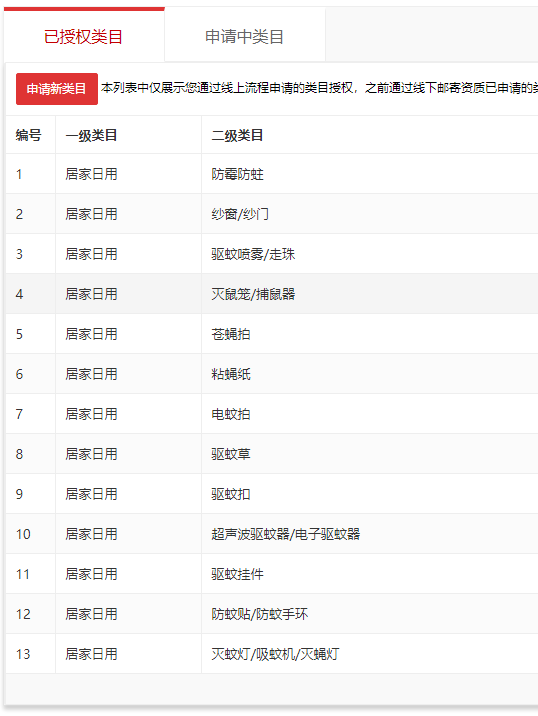The width and height of the screenshot is (538, 716).
Task: Click the red 申请新类目 button
Action: (57, 89)
